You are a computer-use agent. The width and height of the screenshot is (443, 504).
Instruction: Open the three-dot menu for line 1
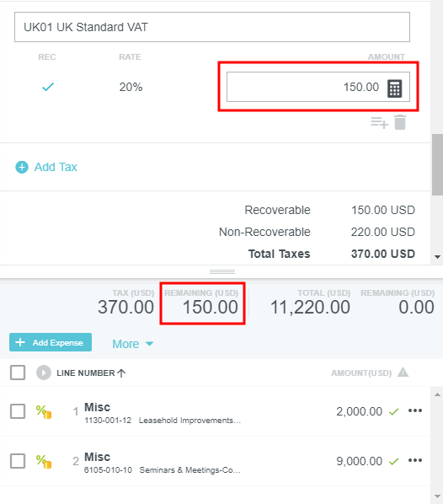(x=415, y=410)
